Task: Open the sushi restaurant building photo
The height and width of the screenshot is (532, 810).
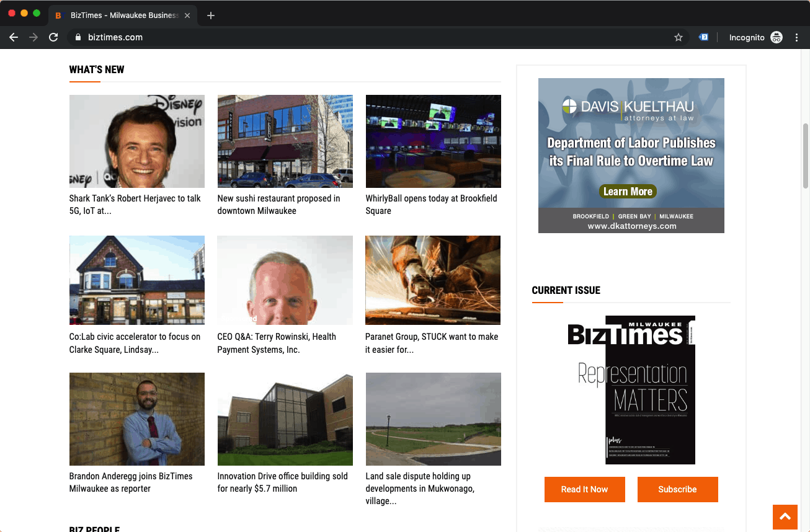Action: pyautogui.click(x=285, y=141)
